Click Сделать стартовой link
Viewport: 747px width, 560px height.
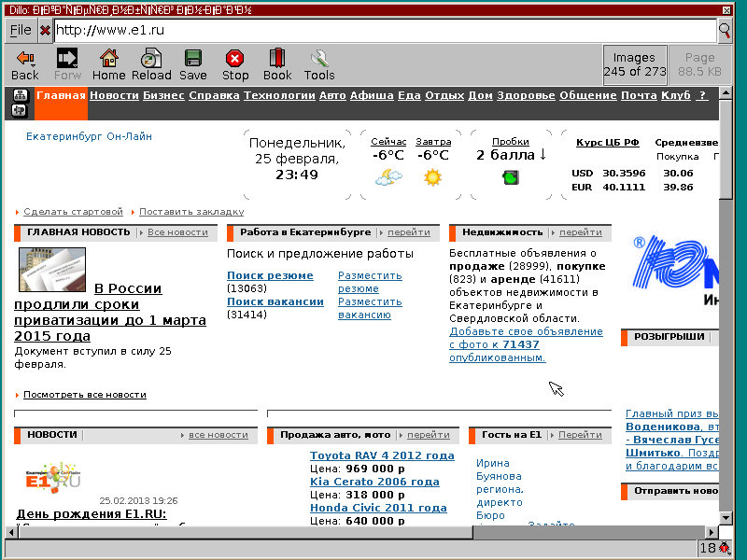coord(73,212)
